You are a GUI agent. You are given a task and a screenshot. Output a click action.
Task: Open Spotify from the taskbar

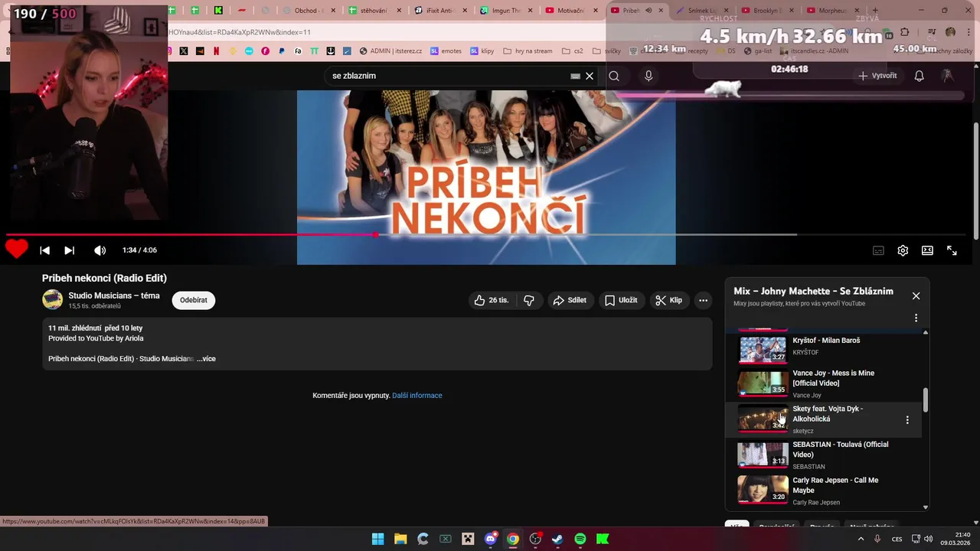coord(580,539)
